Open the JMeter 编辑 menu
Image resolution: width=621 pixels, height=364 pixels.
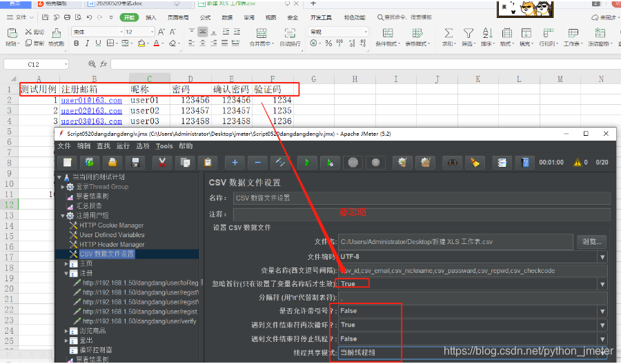(x=83, y=146)
